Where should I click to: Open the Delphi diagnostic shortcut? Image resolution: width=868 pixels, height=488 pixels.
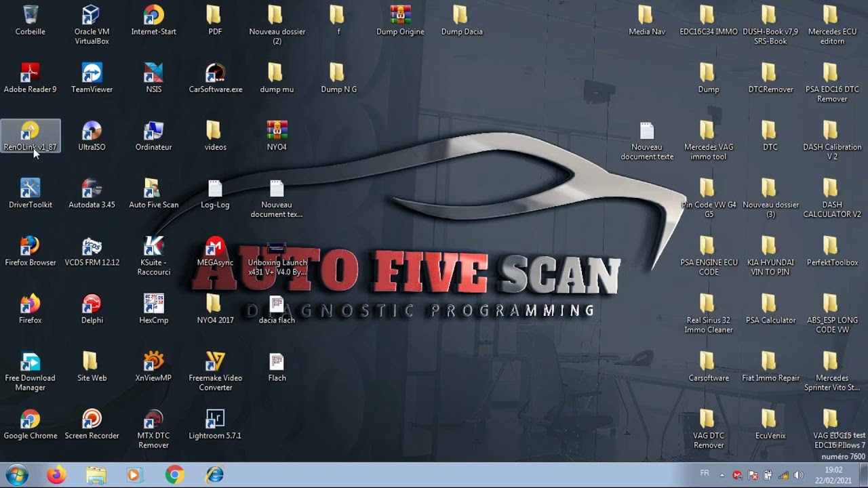coord(92,308)
